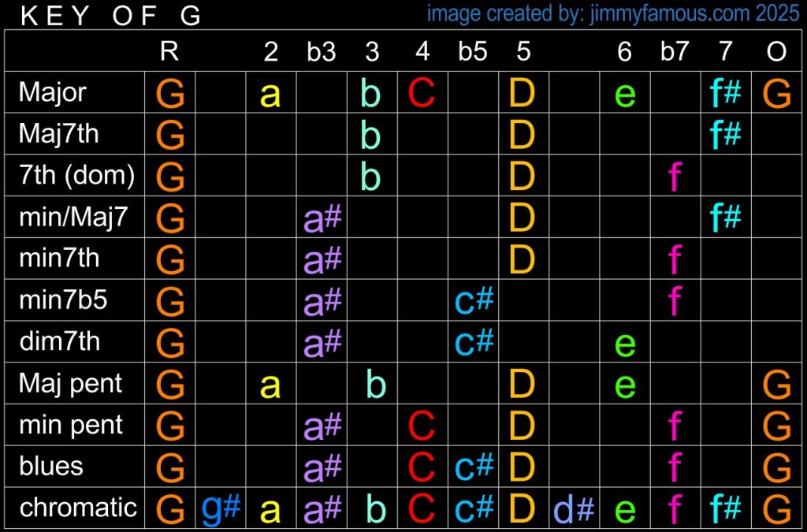Click the blue g# note in chromatic row
Image resolution: width=807 pixels, height=532 pixels.
(221, 508)
